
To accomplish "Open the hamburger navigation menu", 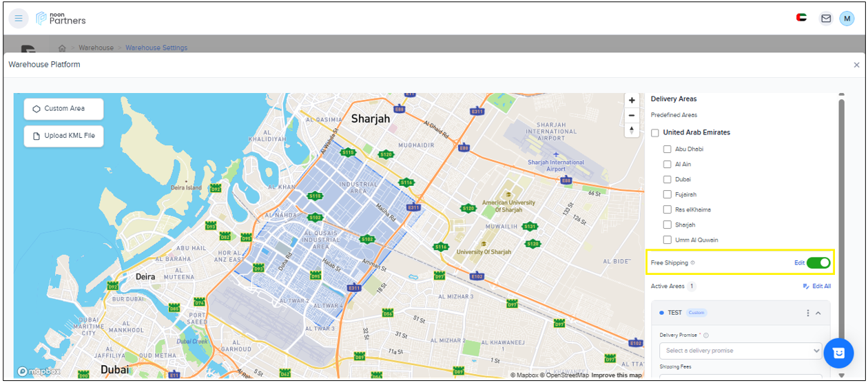I will click(19, 19).
